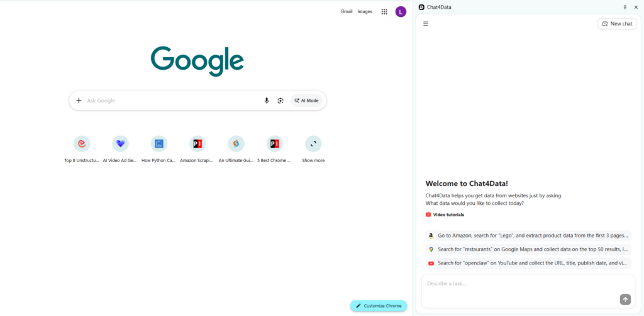644x316 pixels.
Task: Open the Amazon Scrapi... shortcut
Action: pos(197,150)
